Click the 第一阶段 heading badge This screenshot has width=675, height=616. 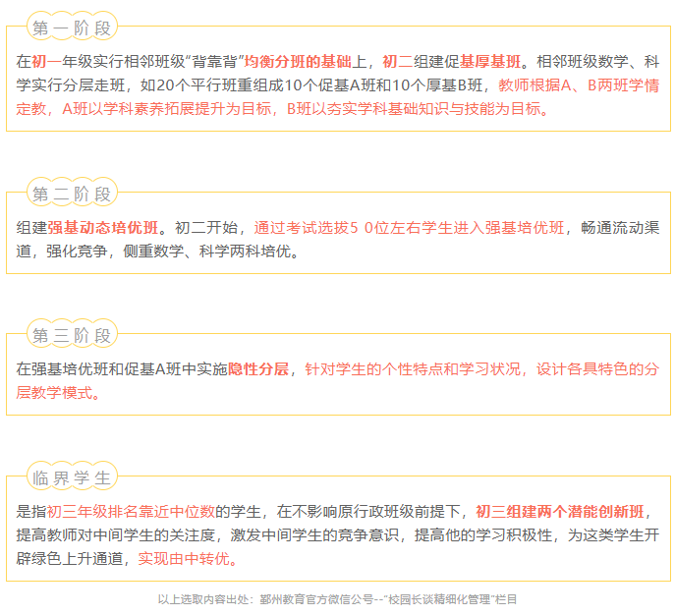point(72,28)
